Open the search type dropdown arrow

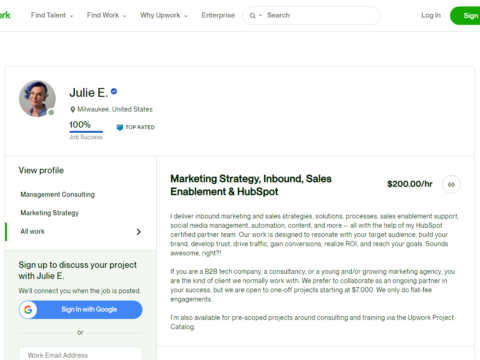pos(261,16)
